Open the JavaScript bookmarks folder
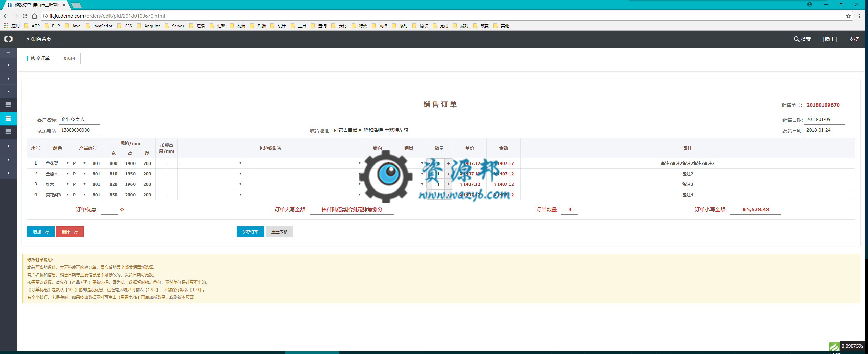The width and height of the screenshot is (868, 354). click(x=99, y=26)
